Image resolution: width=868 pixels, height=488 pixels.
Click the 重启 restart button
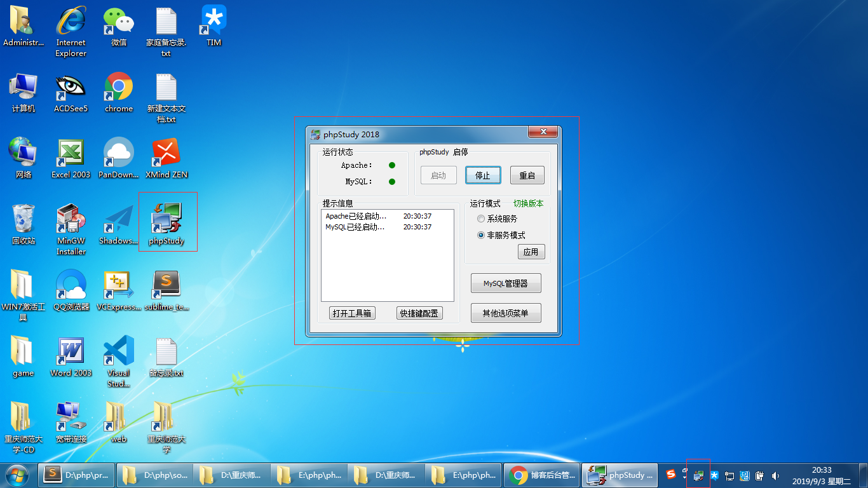pos(527,175)
